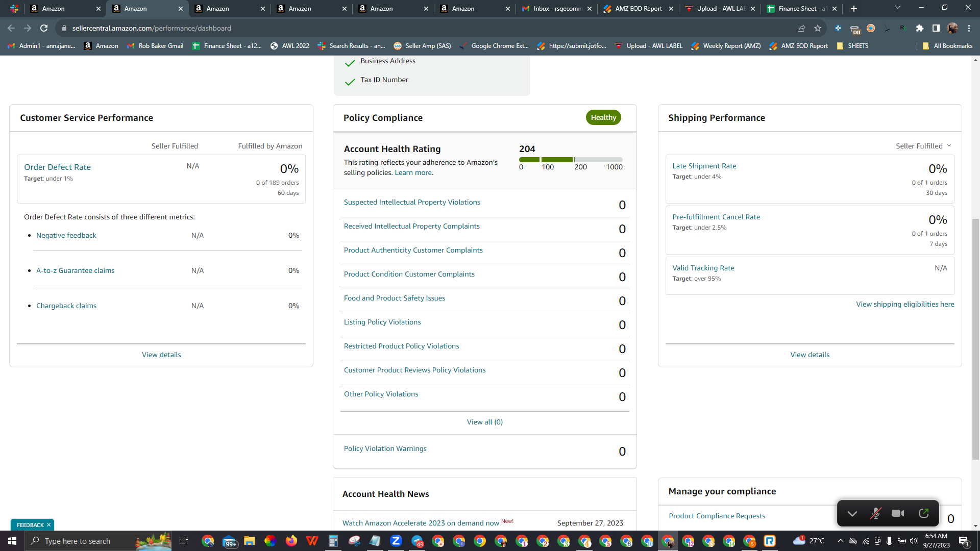The height and width of the screenshot is (551, 980).
Task: Open Task View in the taskbar
Action: [x=184, y=541]
